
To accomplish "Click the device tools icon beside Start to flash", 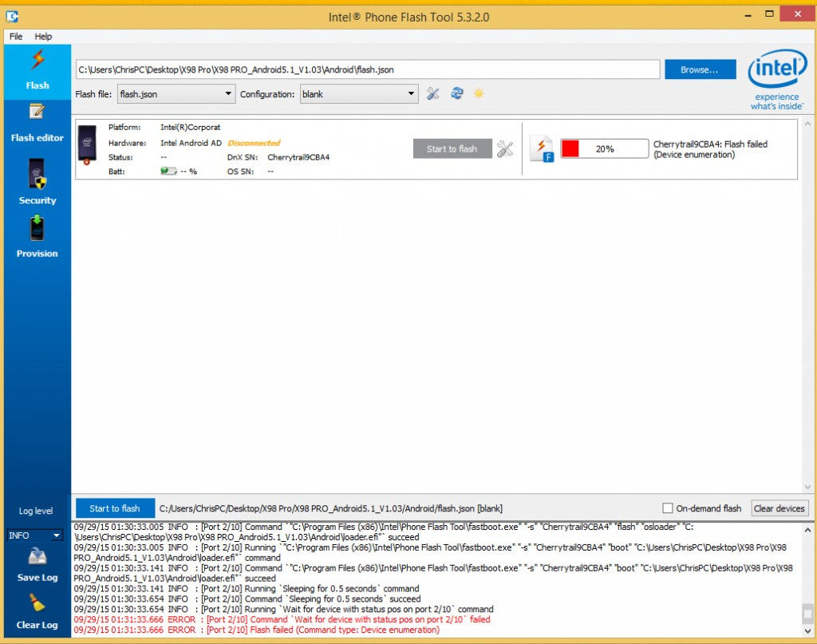I will (x=505, y=149).
